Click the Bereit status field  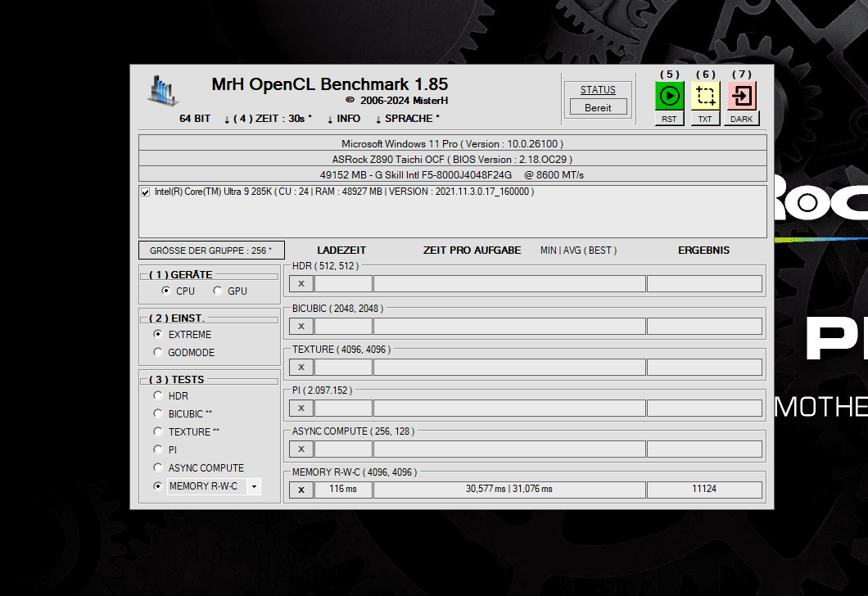tap(598, 107)
